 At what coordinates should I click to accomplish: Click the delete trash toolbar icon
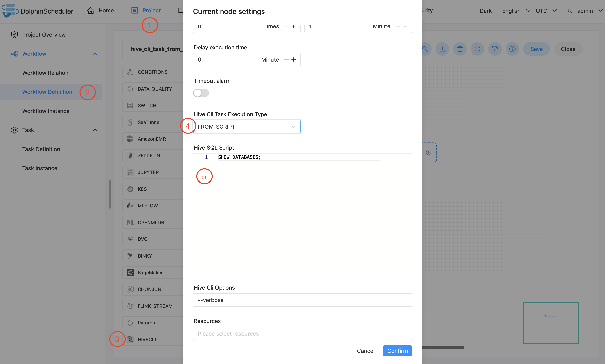[x=460, y=49]
